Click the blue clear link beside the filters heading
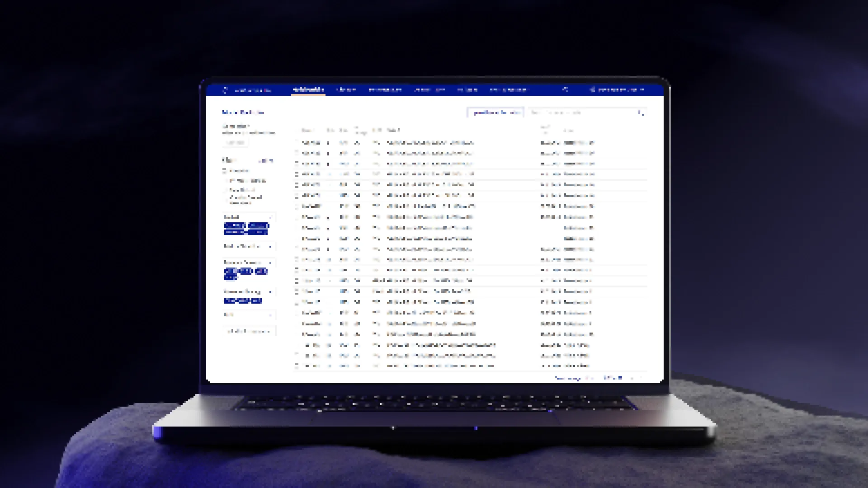868x488 pixels. tap(266, 160)
